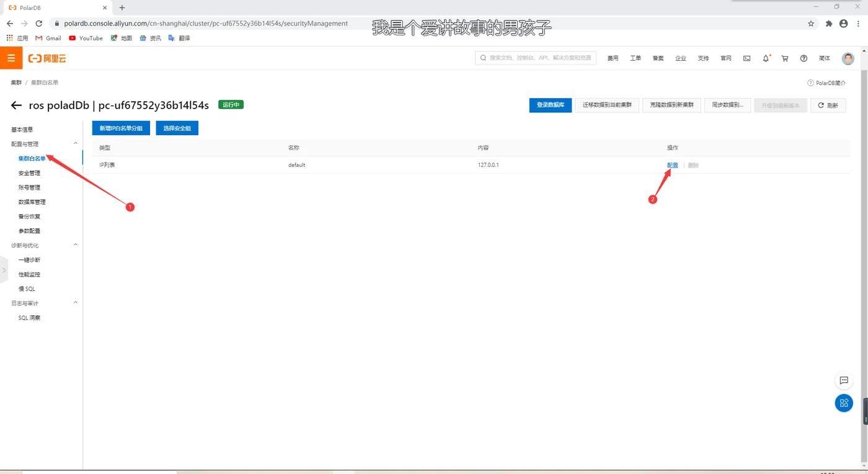The width and height of the screenshot is (868, 474).
Task: Click the 刷新 refresh button
Action: click(828, 105)
